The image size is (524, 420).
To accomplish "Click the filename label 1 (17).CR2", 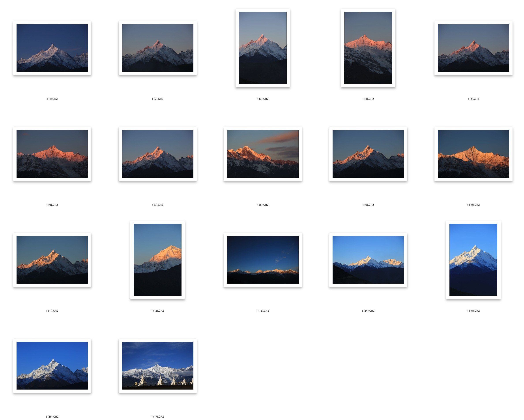I will pyautogui.click(x=157, y=417).
